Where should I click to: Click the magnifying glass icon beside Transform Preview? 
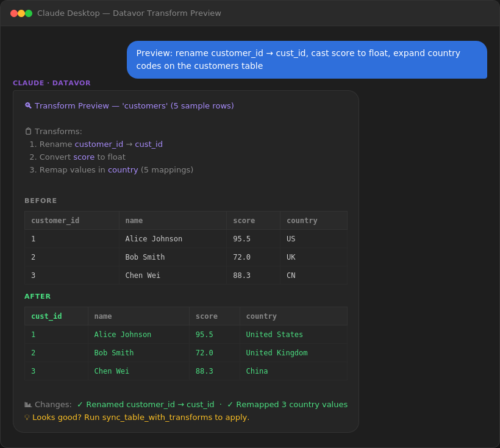point(28,105)
